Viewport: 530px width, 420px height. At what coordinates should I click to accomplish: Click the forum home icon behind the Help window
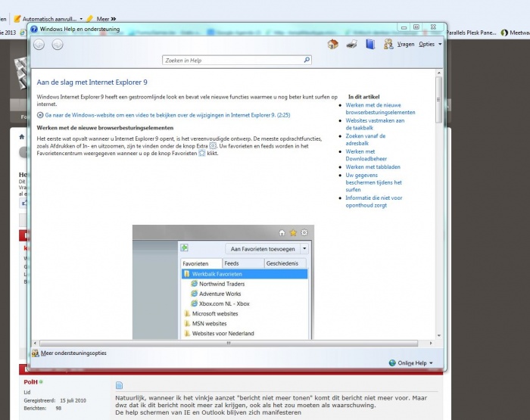click(22, 136)
